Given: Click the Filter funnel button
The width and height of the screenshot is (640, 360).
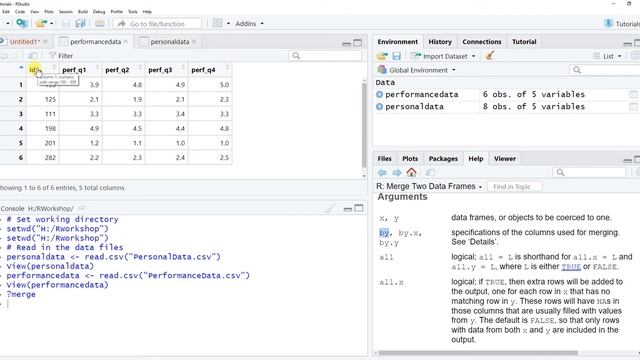Looking at the screenshot, I should point(60,56).
